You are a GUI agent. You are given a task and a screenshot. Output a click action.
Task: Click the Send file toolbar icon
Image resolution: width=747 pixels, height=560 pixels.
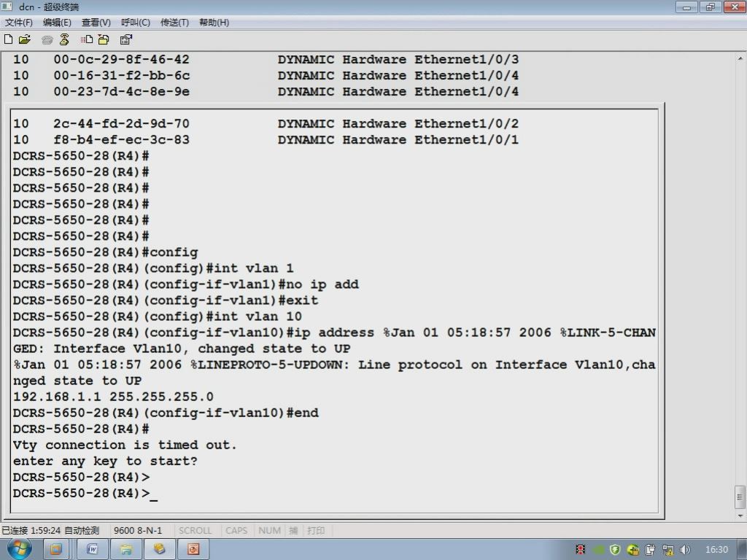(x=87, y=39)
